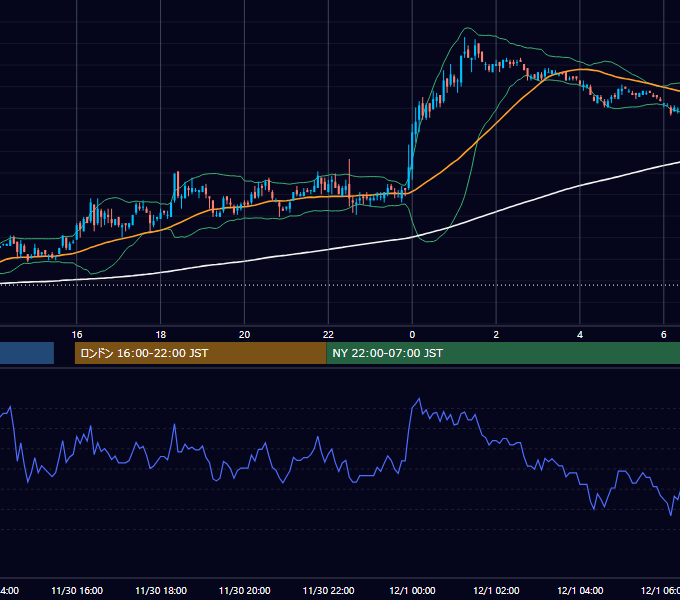
Task: Click the 0 hour label on upper axis
Action: 412,334
